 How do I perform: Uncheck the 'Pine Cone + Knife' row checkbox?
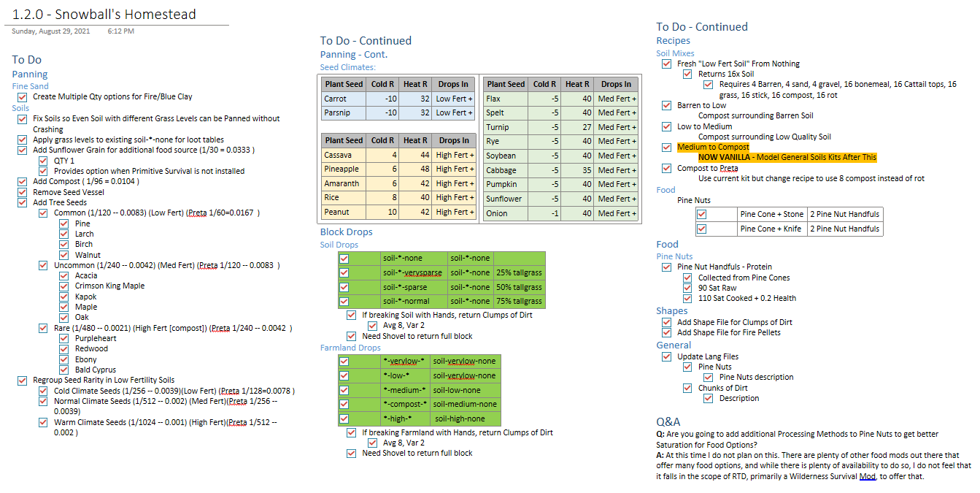click(x=701, y=229)
